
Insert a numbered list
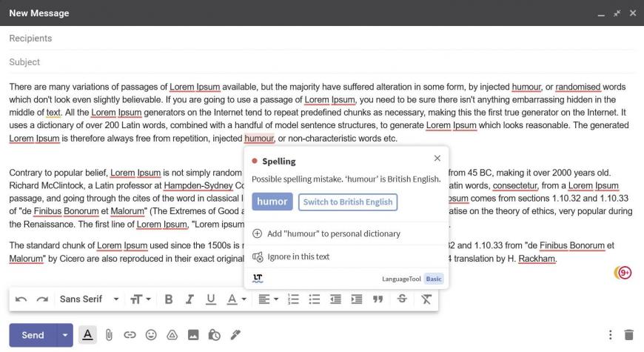pyautogui.click(x=293, y=299)
